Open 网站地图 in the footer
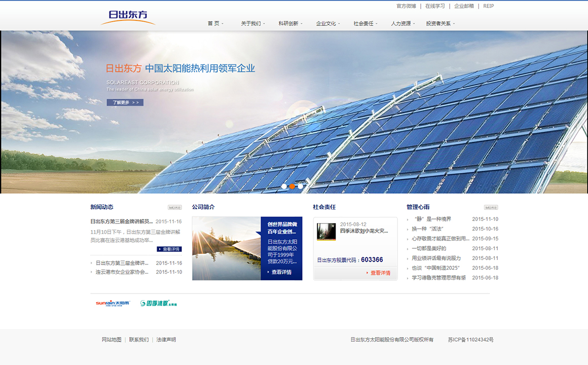Viewport: 588px width, 365px height. 112,340
